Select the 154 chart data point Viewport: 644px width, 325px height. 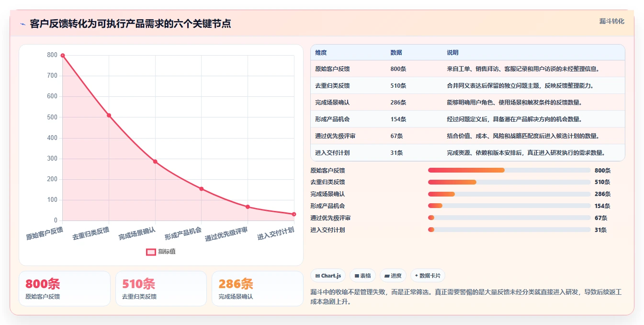pos(201,189)
